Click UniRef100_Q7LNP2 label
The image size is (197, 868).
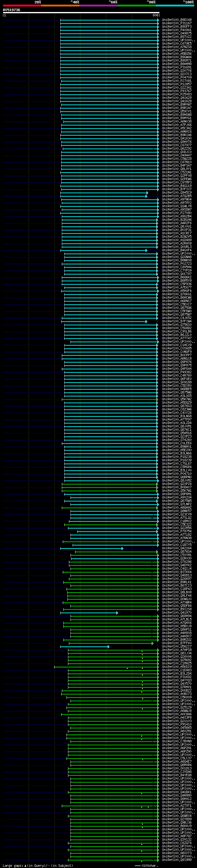(177, 504)
